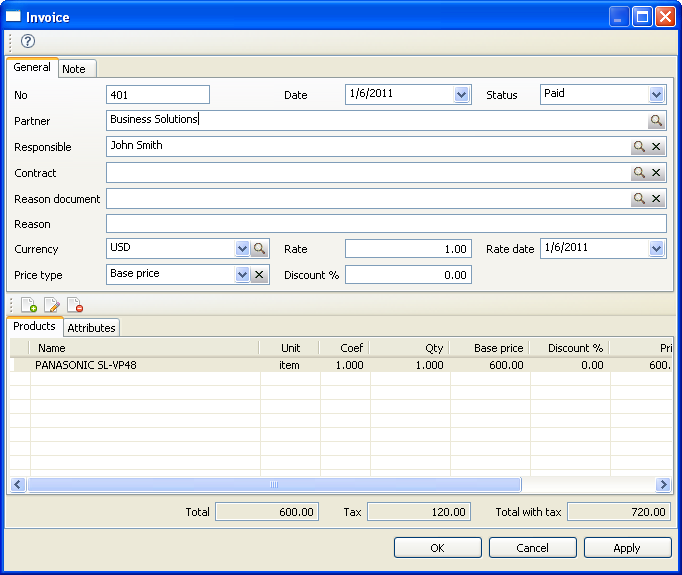Add a new product row icon

pos(28,306)
